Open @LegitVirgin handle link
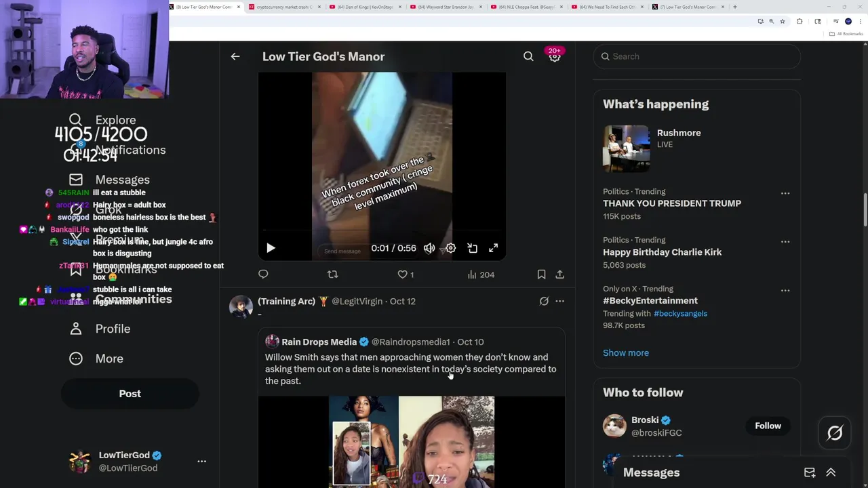868x488 pixels. [x=357, y=301]
